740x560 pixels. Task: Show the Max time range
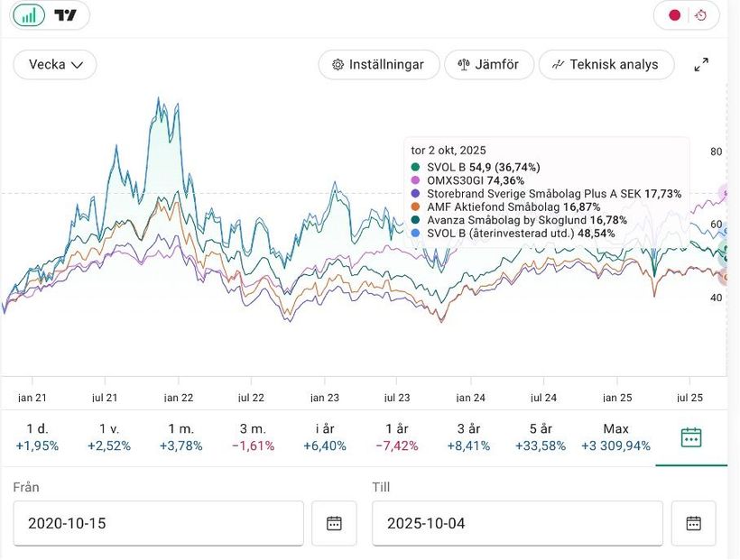click(x=615, y=437)
